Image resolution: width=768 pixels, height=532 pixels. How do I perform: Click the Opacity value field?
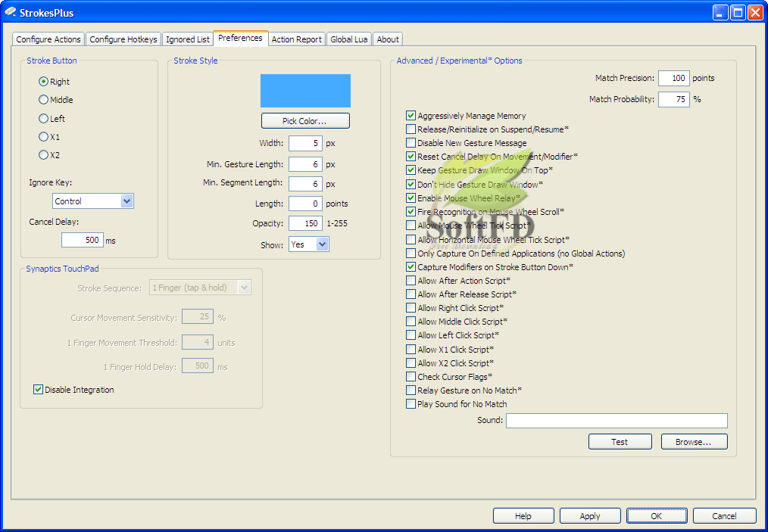point(305,223)
